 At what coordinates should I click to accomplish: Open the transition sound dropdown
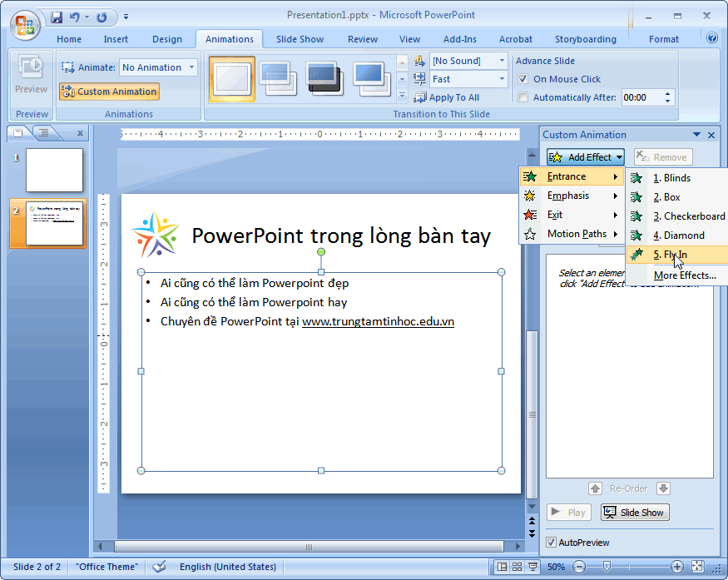point(502,61)
